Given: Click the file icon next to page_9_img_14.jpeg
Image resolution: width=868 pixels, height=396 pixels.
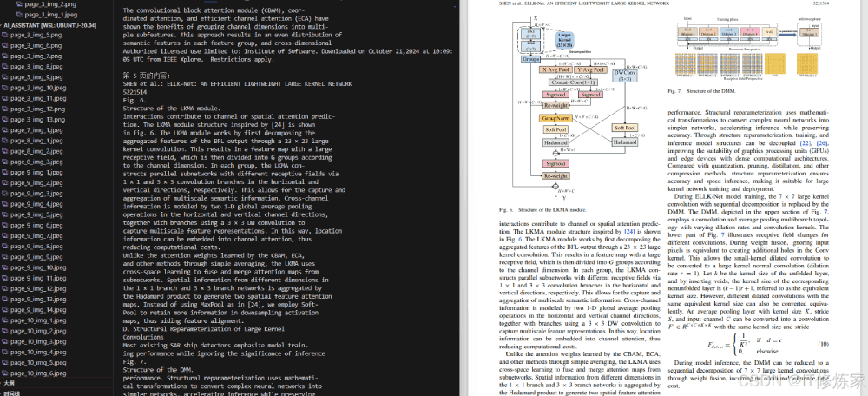Looking at the screenshot, I should (x=5, y=310).
